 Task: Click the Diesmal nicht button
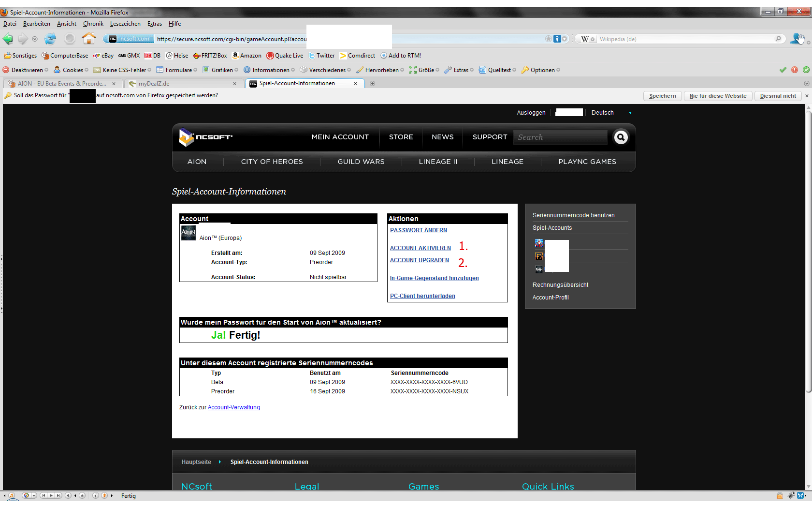(x=778, y=96)
